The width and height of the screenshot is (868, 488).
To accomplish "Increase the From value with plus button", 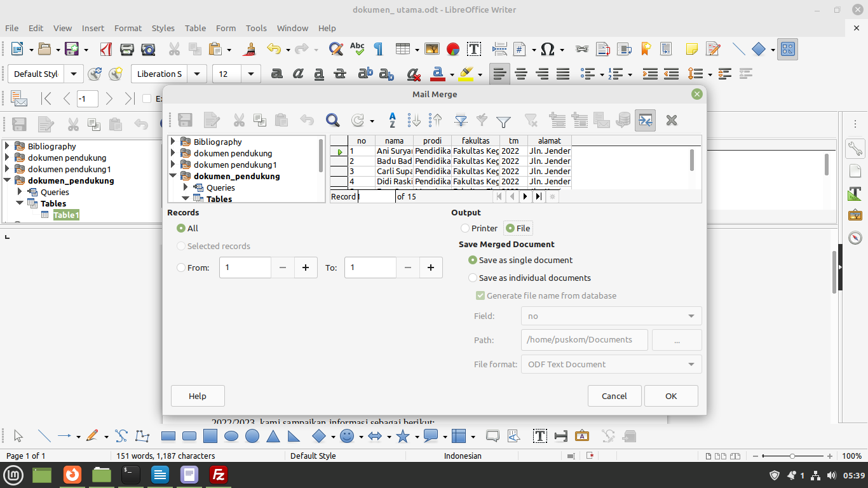I will [x=306, y=268].
